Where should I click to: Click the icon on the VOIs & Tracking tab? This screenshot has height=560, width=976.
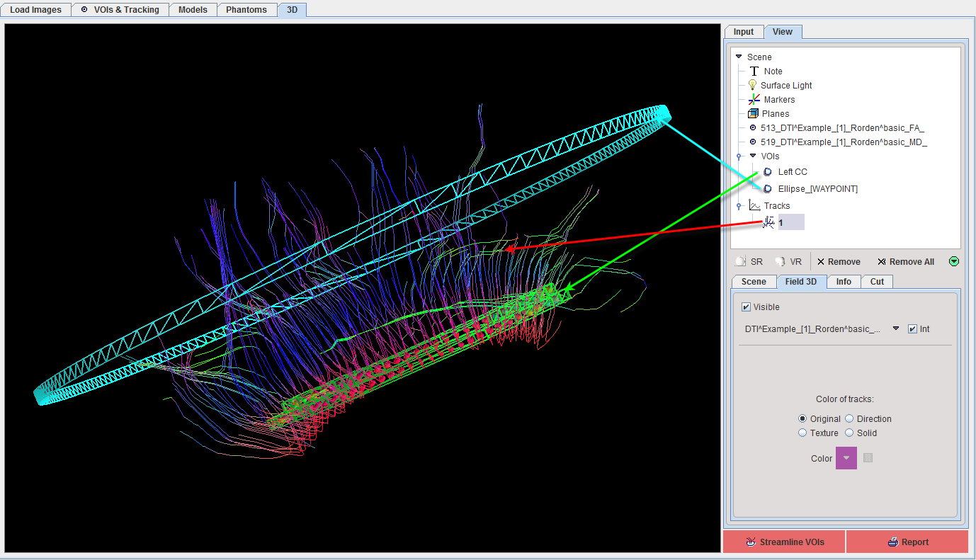[x=84, y=10]
